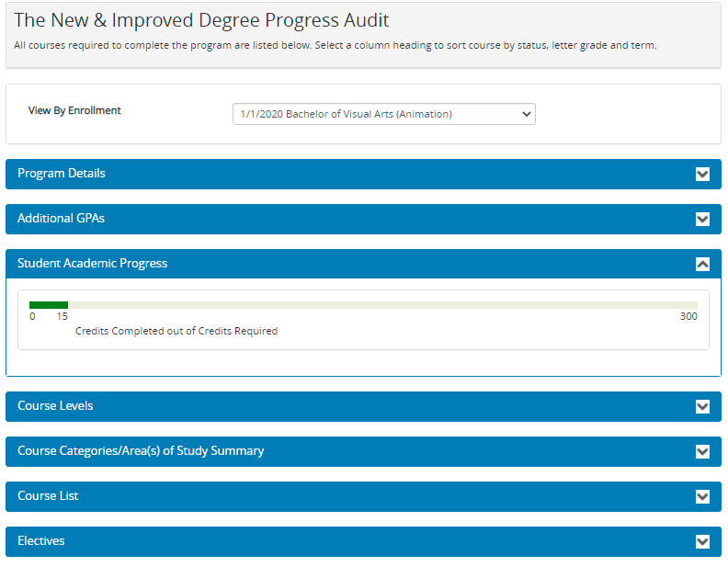Screen dimensions: 728x567
Task: Click the Credits Completed out of Credits Required text
Action: coord(176,331)
